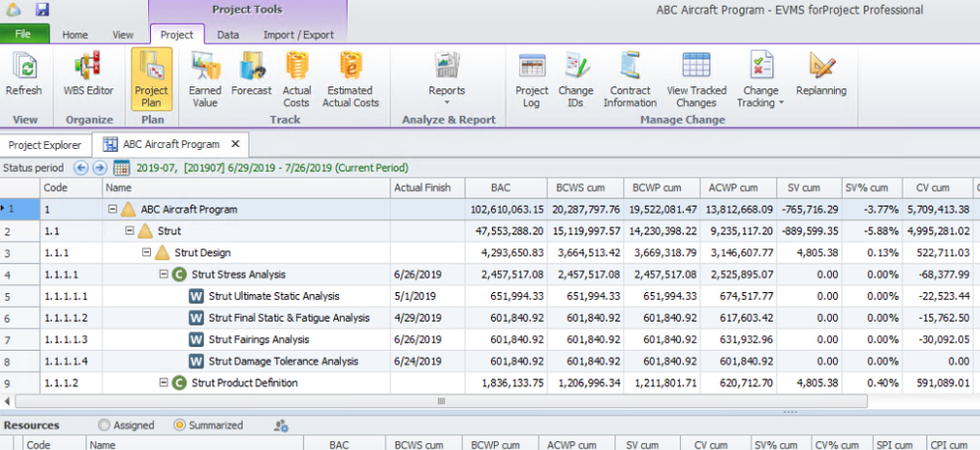Select the Project Plan tool
This screenshot has height=450, width=980.
tap(151, 78)
